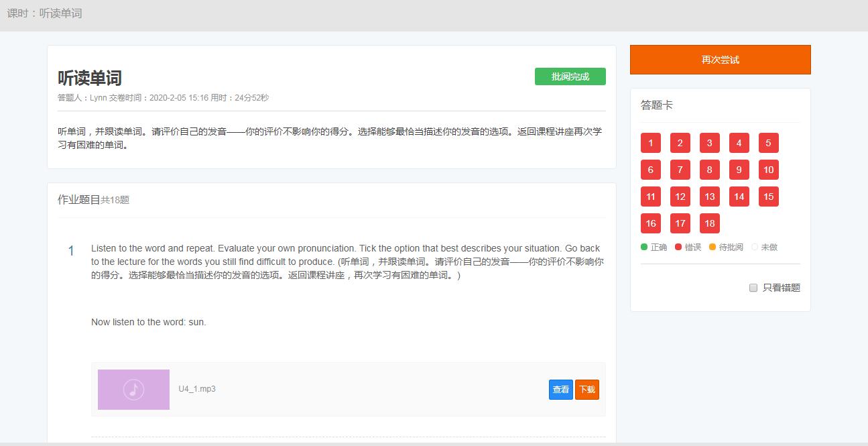This screenshot has width=868, height=446.
Task: Go to question 8 in answer card
Action: pyautogui.click(x=709, y=170)
